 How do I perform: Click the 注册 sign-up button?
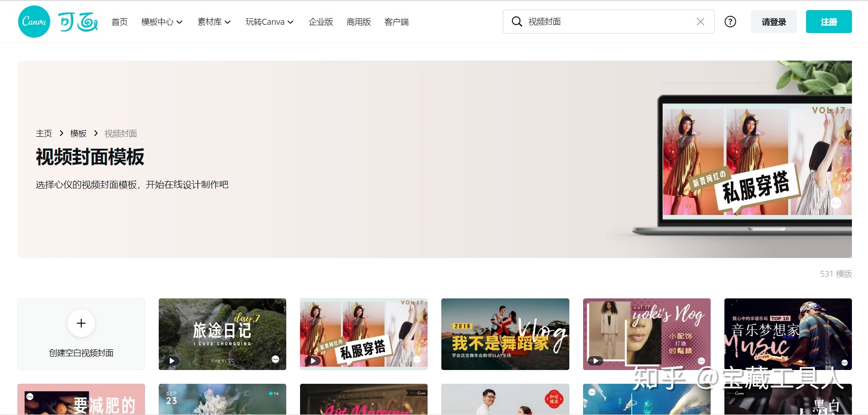829,22
